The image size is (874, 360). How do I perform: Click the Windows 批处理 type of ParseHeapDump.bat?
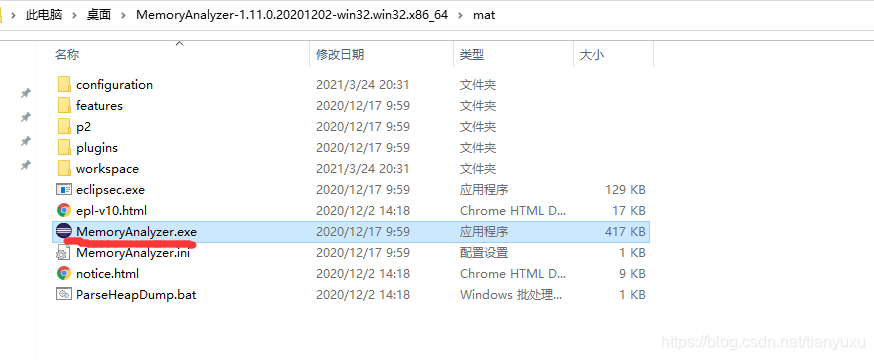pos(511,294)
